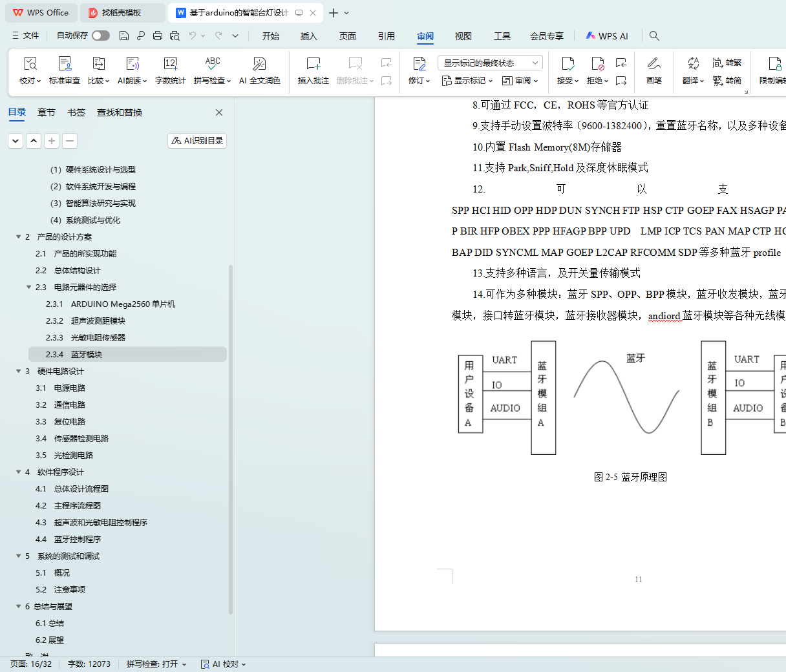The image size is (786, 672).
Task: Expand the 修订 track changes dropdown
Action: [419, 81]
